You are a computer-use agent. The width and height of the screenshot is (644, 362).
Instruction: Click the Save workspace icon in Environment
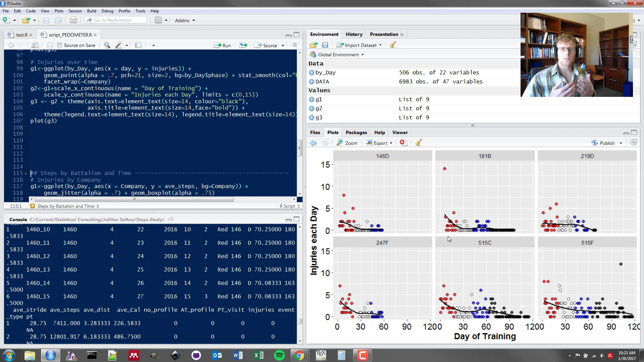[x=325, y=45]
